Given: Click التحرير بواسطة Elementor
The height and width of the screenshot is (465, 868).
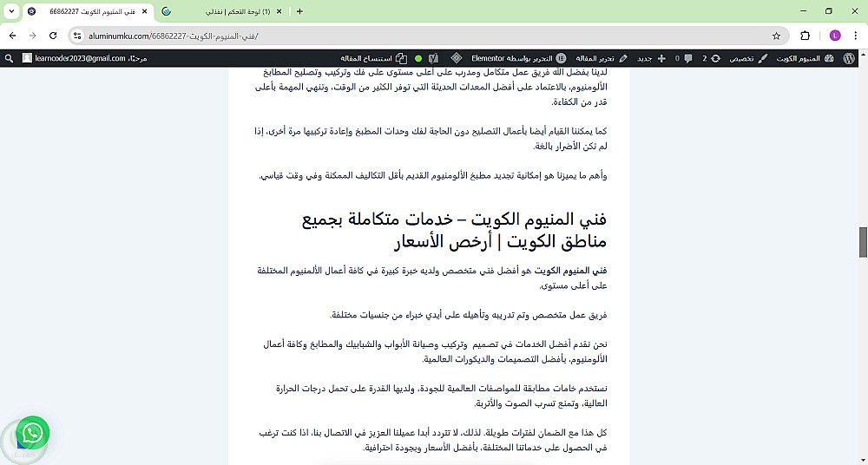Looking at the screenshot, I should [x=519, y=58].
